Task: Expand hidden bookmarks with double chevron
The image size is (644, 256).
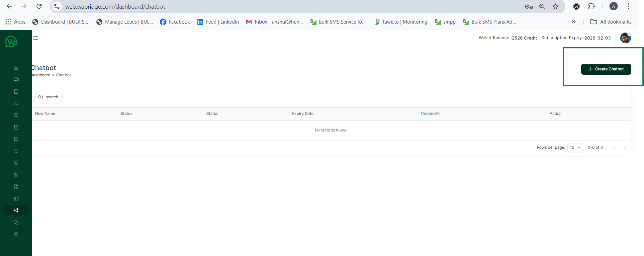Action: point(574,22)
